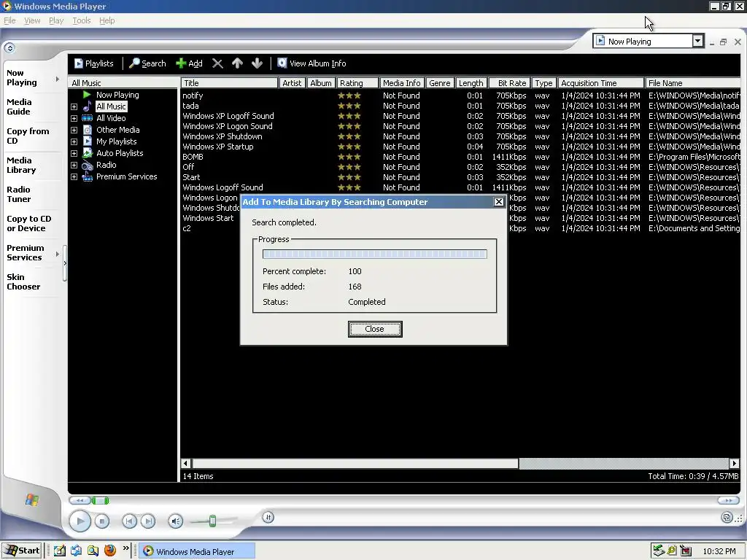Click the fast forward button on seek bar

729,500
